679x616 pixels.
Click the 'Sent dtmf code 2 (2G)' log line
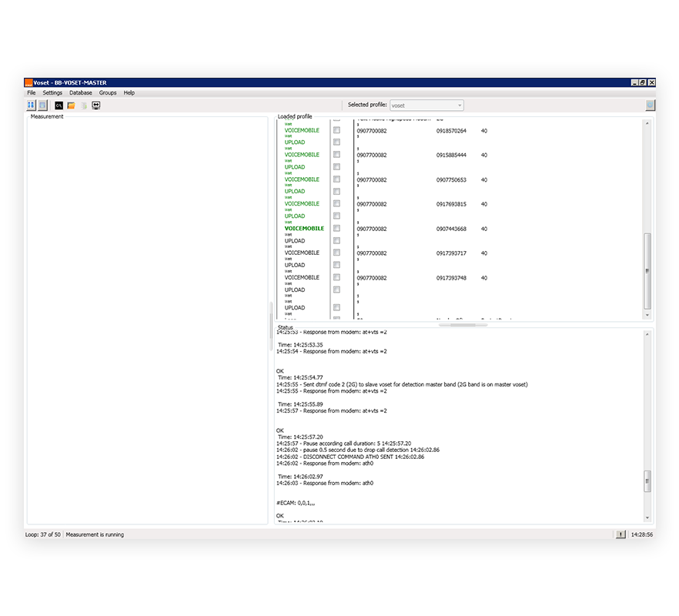coord(402,384)
